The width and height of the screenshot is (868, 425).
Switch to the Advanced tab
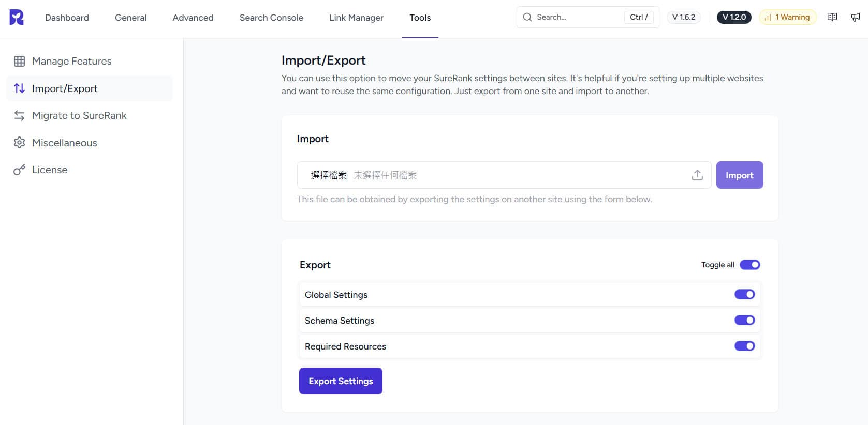pos(193,18)
